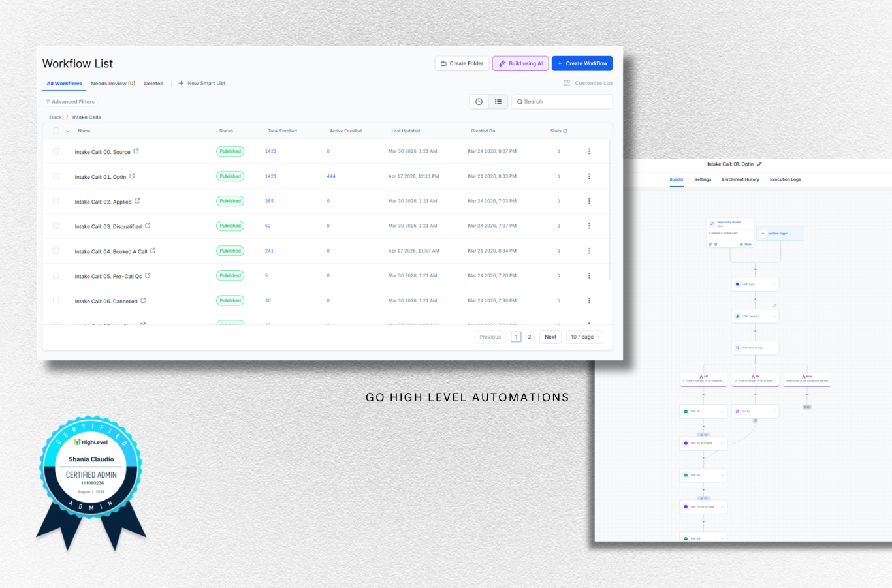The image size is (892, 588).
Task: Select checkbox for Intake Call: 04. Booked A Call
Action: (56, 251)
